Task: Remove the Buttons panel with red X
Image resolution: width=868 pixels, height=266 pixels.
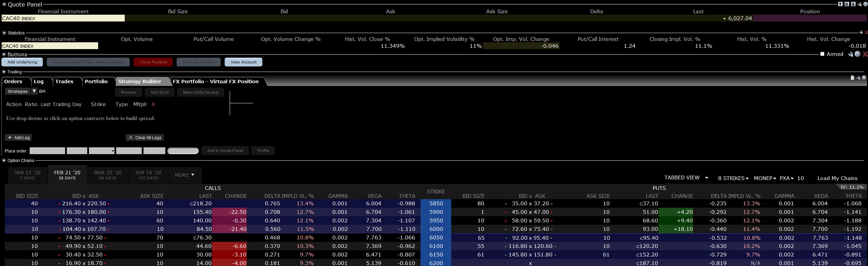Action: click(x=865, y=54)
